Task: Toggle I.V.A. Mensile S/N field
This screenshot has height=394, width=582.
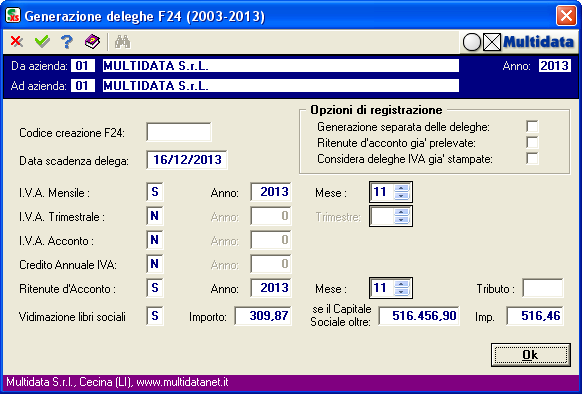Action: click(x=155, y=192)
